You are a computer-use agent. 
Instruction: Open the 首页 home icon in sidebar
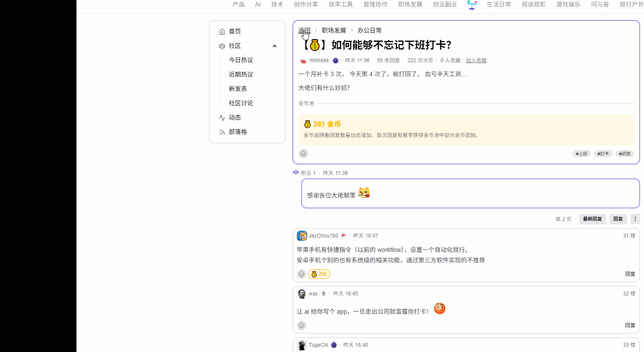(x=222, y=31)
